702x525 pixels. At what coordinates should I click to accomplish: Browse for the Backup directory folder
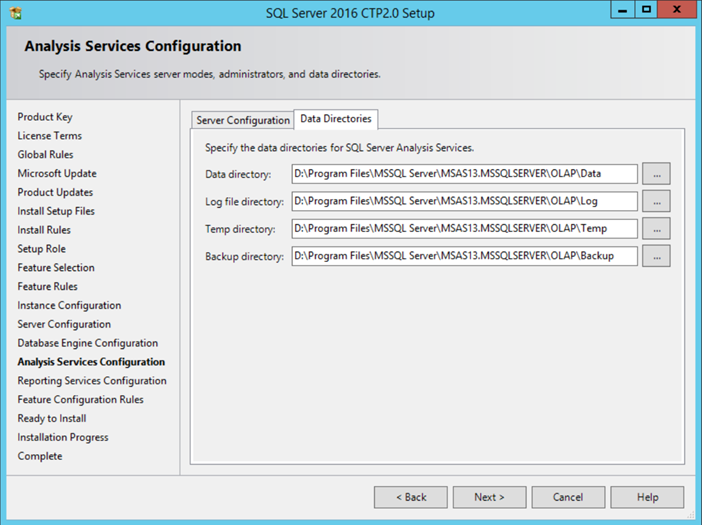click(x=656, y=256)
